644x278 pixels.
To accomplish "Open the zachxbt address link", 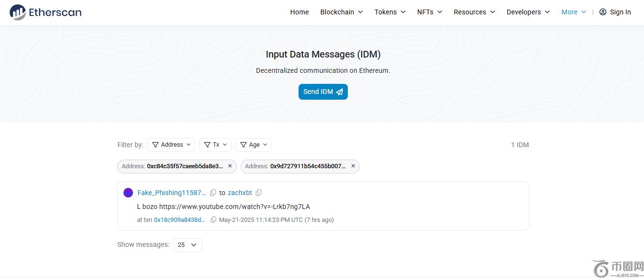I will tap(240, 193).
